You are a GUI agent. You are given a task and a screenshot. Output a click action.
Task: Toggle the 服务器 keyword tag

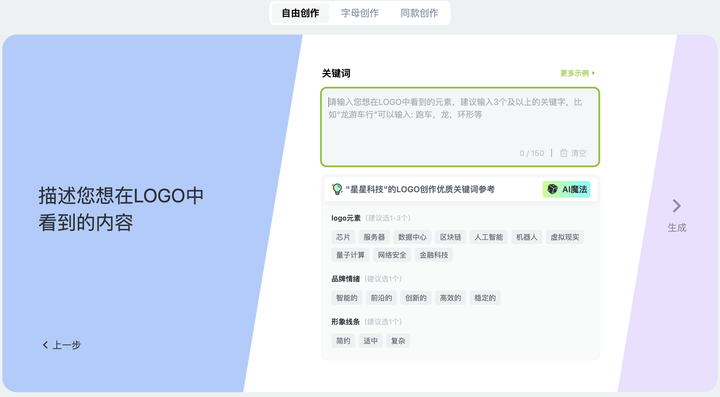click(x=374, y=237)
